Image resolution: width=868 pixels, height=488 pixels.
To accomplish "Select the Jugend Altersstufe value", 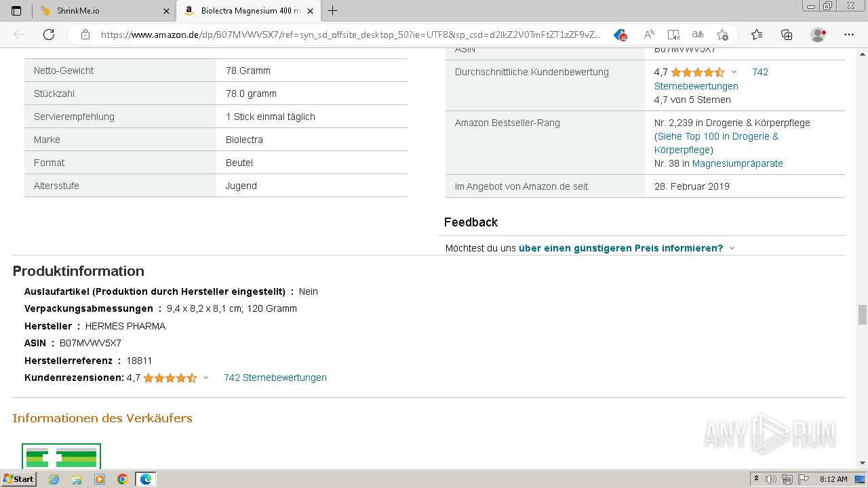I will coord(241,186).
